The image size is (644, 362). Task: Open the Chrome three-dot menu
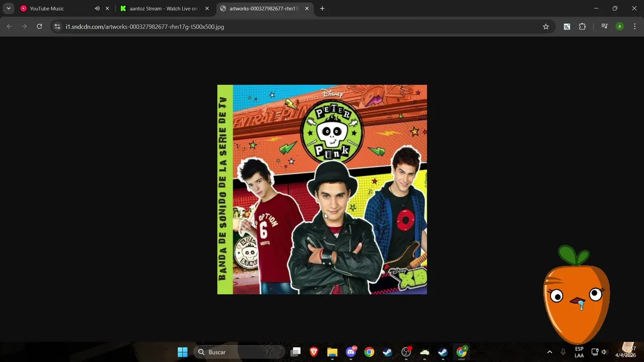(x=635, y=27)
